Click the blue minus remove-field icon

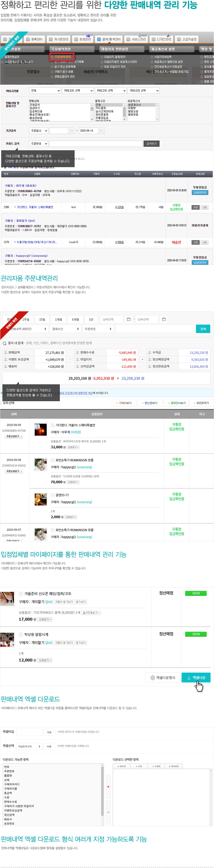click(108, 812)
